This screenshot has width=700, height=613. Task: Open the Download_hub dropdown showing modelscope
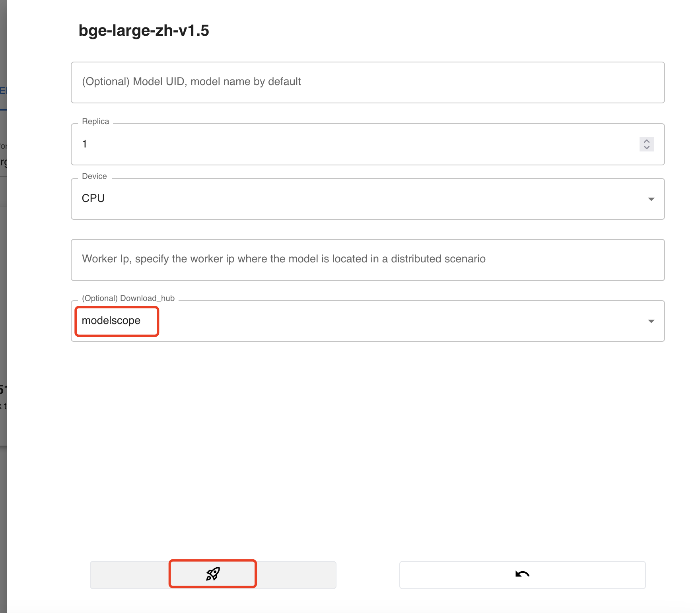367,321
